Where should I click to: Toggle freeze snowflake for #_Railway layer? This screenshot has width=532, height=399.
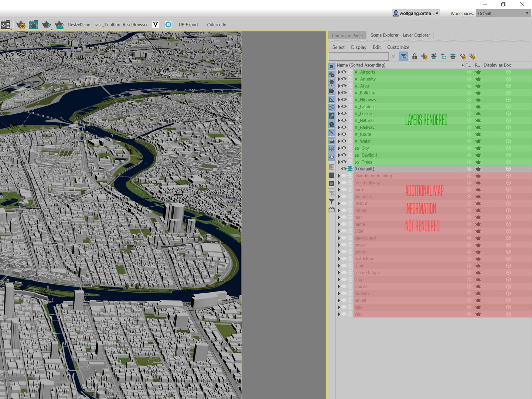click(469, 127)
